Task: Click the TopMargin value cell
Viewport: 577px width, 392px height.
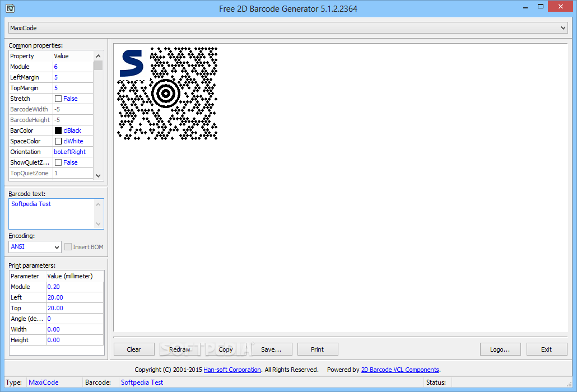Action: tap(73, 88)
